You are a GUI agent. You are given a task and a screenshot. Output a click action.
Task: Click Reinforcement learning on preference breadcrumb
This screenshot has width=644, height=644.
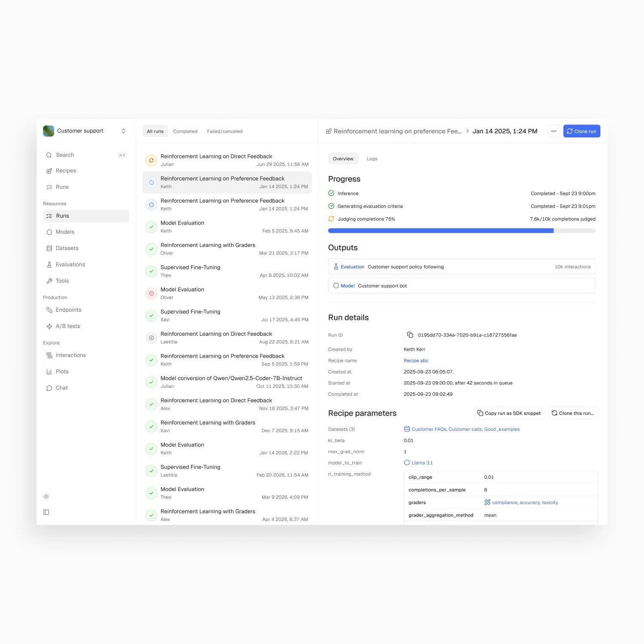point(398,131)
